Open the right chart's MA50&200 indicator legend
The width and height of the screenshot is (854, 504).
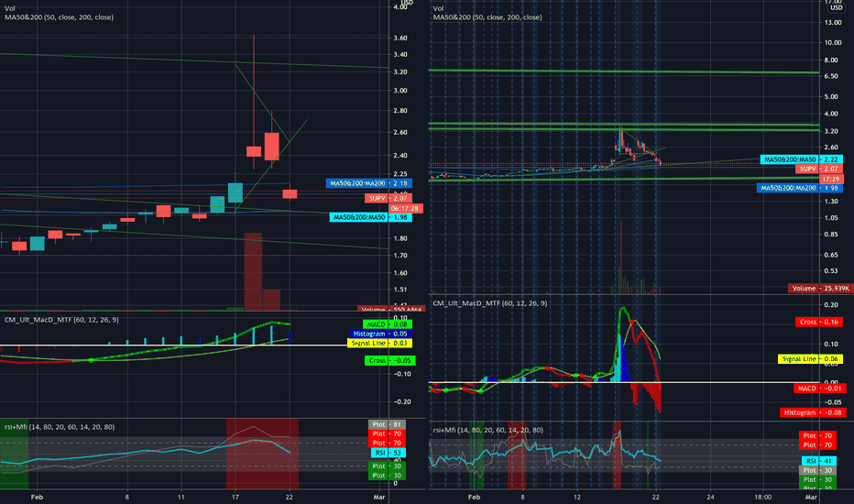coord(487,17)
